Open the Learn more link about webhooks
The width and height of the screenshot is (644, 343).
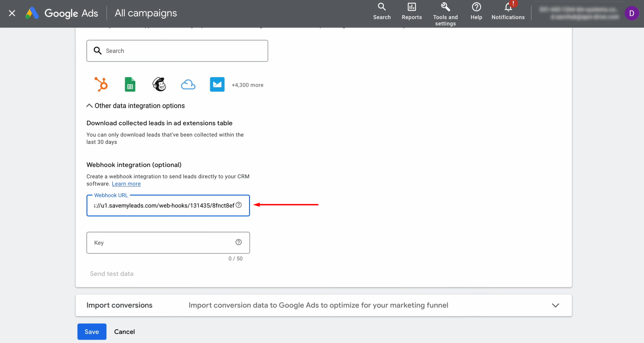(126, 183)
